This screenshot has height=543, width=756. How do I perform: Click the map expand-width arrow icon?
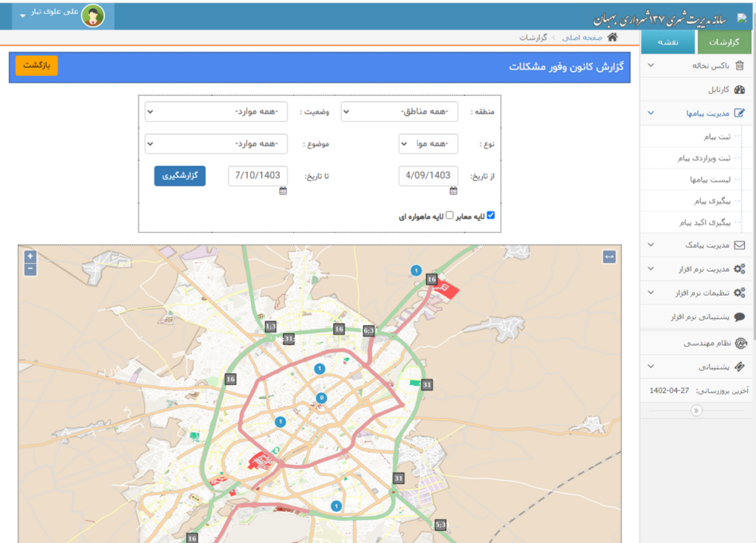(x=609, y=256)
